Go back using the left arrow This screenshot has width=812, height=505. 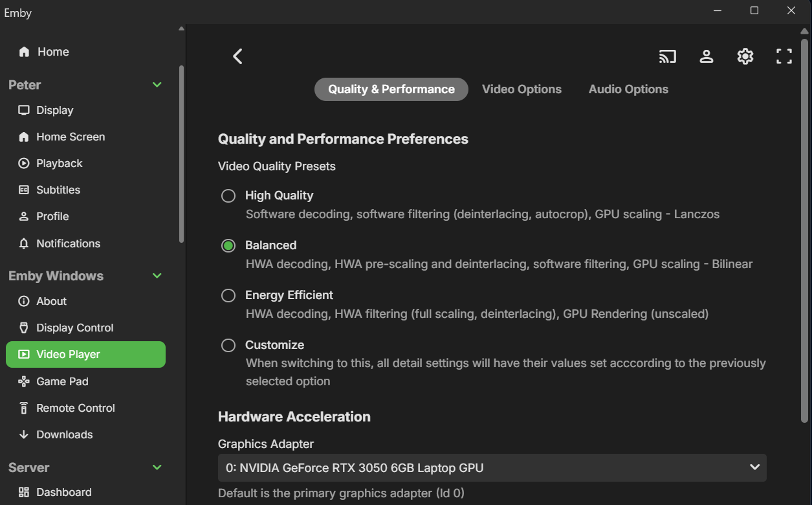pos(237,56)
